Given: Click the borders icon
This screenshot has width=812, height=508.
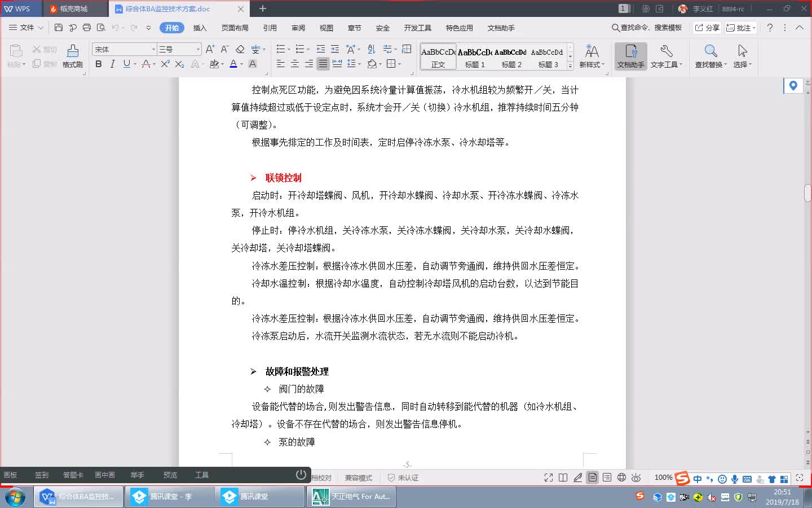Looking at the screenshot, I should (391, 64).
